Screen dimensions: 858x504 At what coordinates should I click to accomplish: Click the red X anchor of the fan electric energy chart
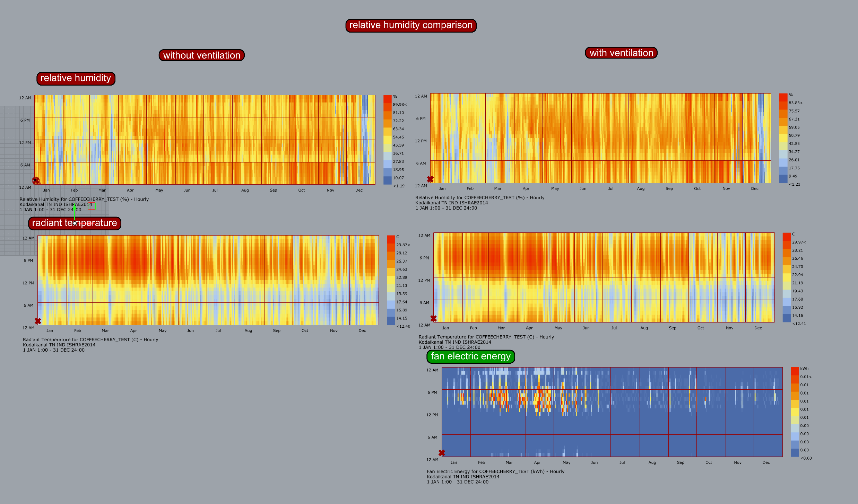(x=442, y=452)
